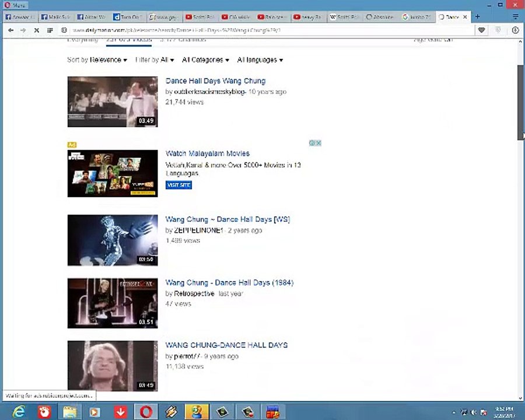The height and width of the screenshot is (420, 525).
Task: Switch to the Google browser tab
Action: (x=417, y=17)
